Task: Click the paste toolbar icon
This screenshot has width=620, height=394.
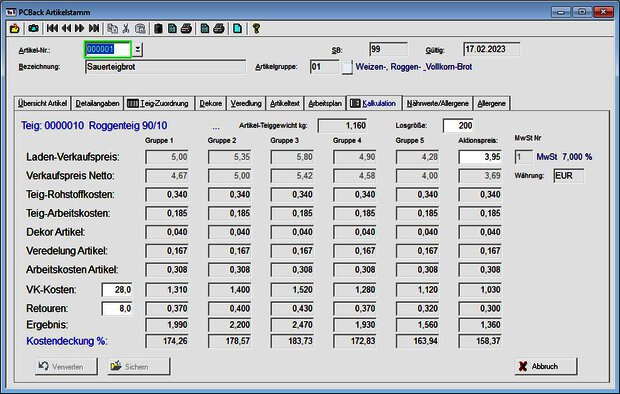Action: point(140,28)
